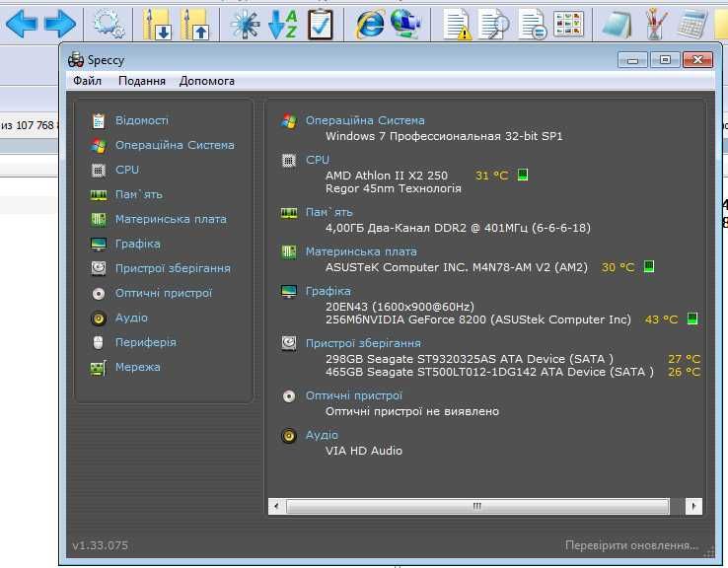Select Відомості in the Speccy sidebar
The image size is (728, 568).
142,120
